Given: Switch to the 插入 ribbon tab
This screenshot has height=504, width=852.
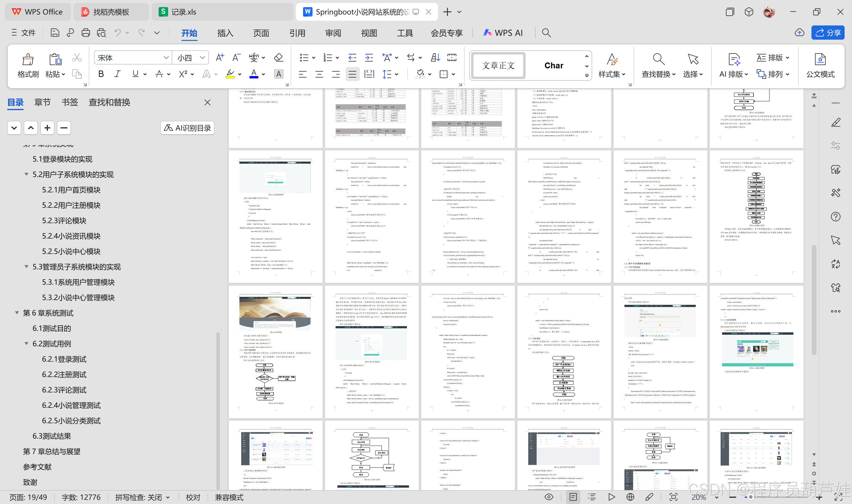Looking at the screenshot, I should [x=225, y=33].
